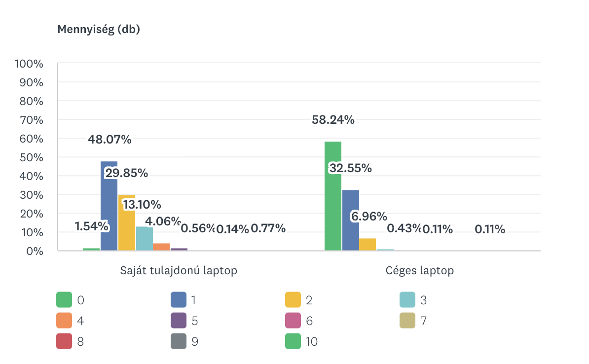Click the 6.96% yellow bar under Céges laptop

coord(368,245)
